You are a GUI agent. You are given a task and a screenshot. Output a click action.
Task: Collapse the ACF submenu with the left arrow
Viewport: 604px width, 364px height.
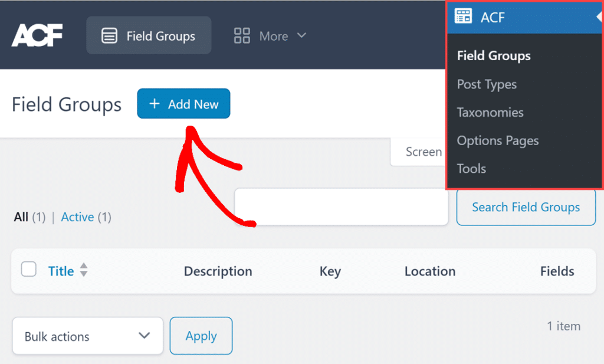click(x=598, y=17)
